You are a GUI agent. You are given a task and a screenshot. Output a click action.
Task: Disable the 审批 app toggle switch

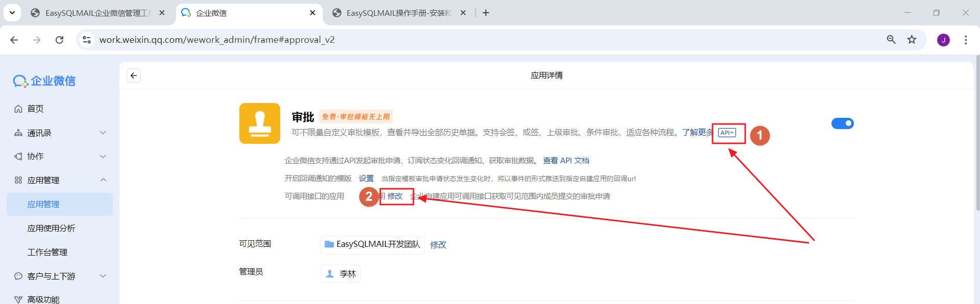[x=842, y=123]
